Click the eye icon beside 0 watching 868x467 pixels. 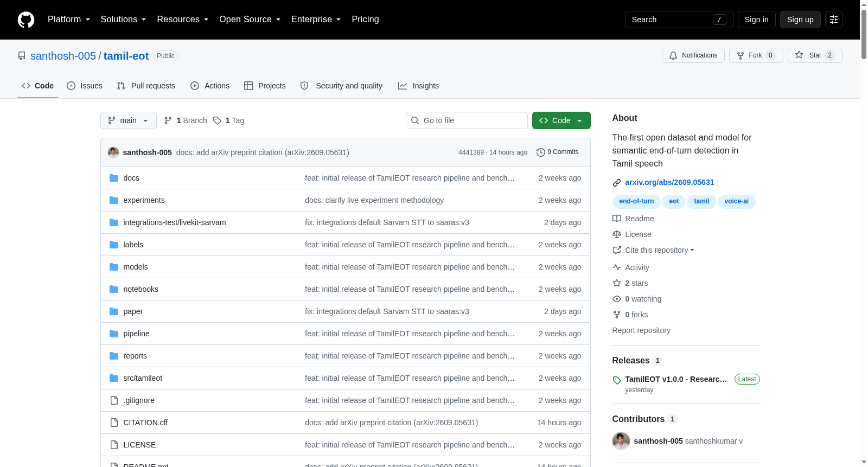[617, 299]
